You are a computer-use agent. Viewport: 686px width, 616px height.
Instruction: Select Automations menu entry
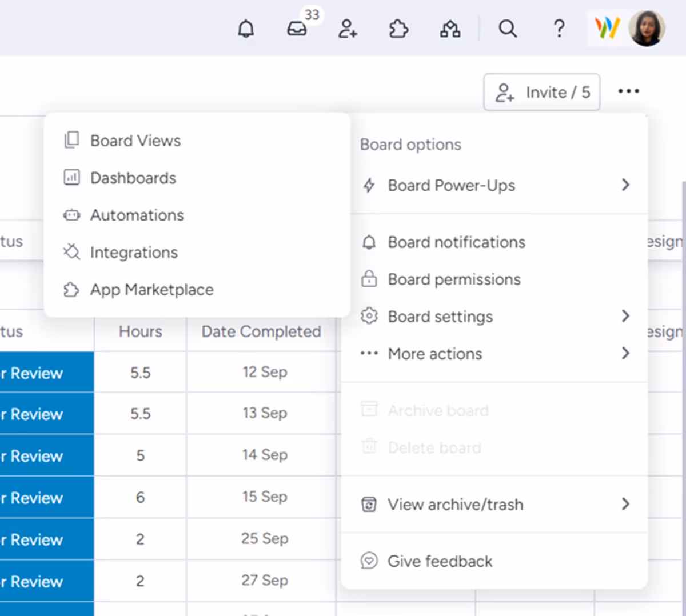click(197, 215)
